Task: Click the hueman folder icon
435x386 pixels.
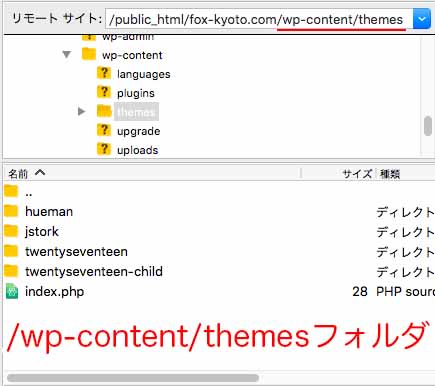Action: (11, 211)
